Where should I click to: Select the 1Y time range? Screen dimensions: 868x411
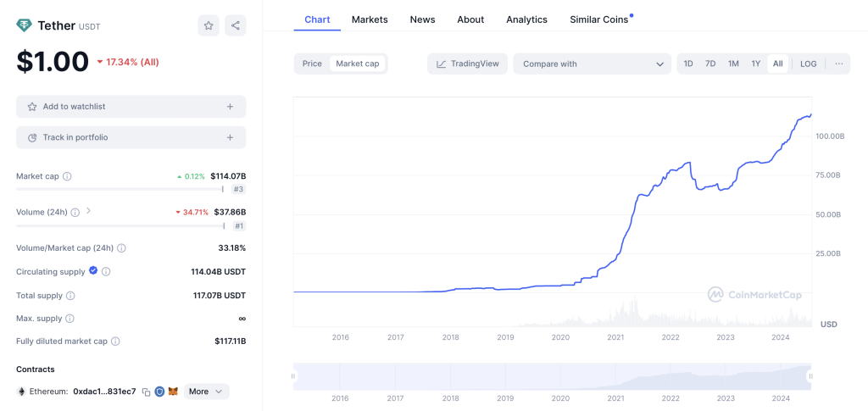755,64
